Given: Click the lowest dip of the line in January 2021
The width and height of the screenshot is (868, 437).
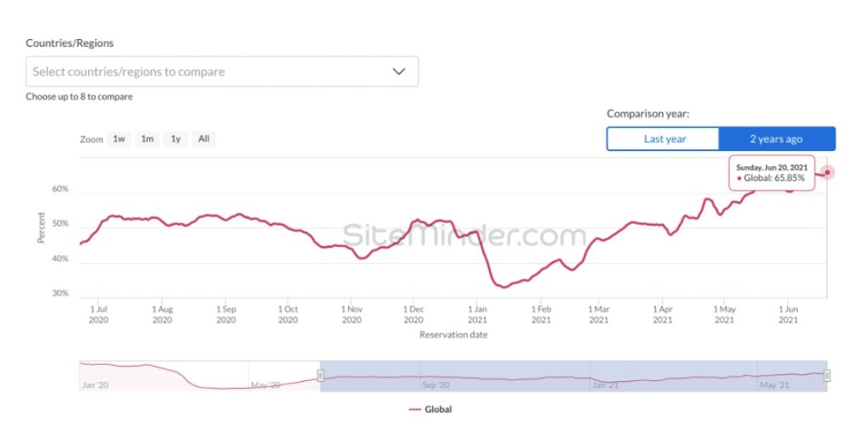Looking at the screenshot, I should click(x=504, y=286).
